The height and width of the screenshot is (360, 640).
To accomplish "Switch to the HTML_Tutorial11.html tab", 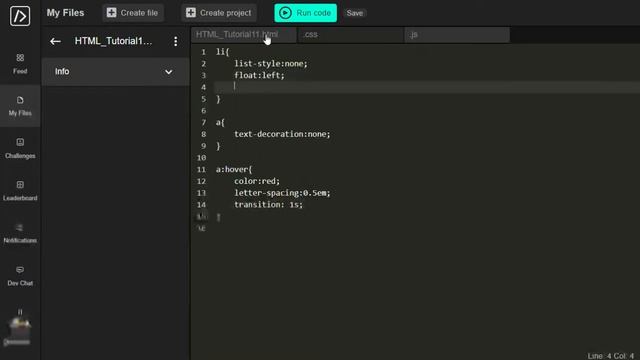I will pyautogui.click(x=244, y=35).
